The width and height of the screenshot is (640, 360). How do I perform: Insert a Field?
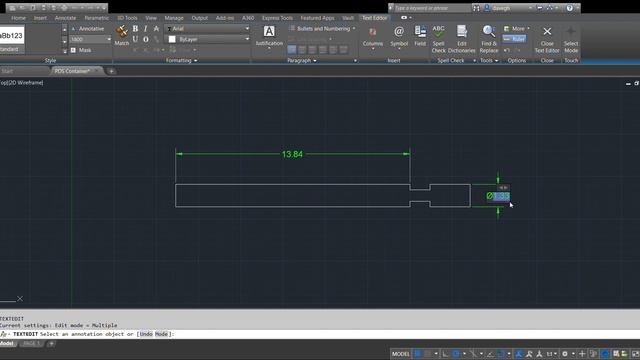pos(420,36)
